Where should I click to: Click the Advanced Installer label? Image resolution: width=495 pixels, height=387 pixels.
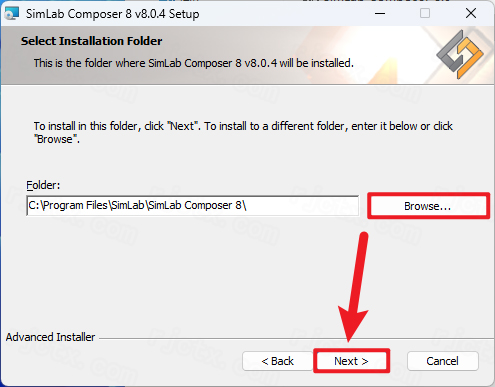[50, 337]
